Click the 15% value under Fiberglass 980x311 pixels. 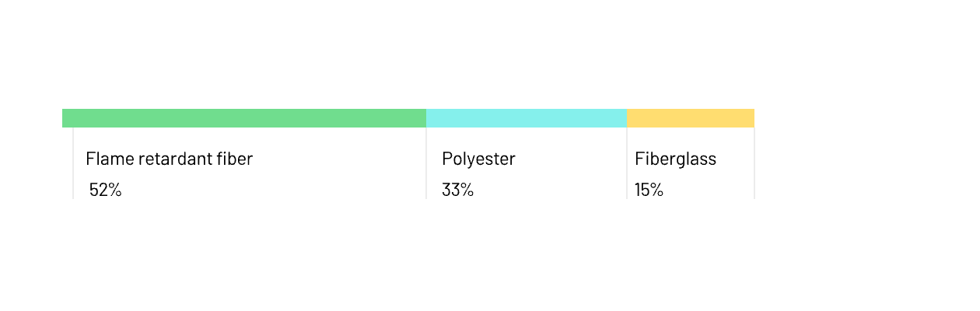coord(649,190)
